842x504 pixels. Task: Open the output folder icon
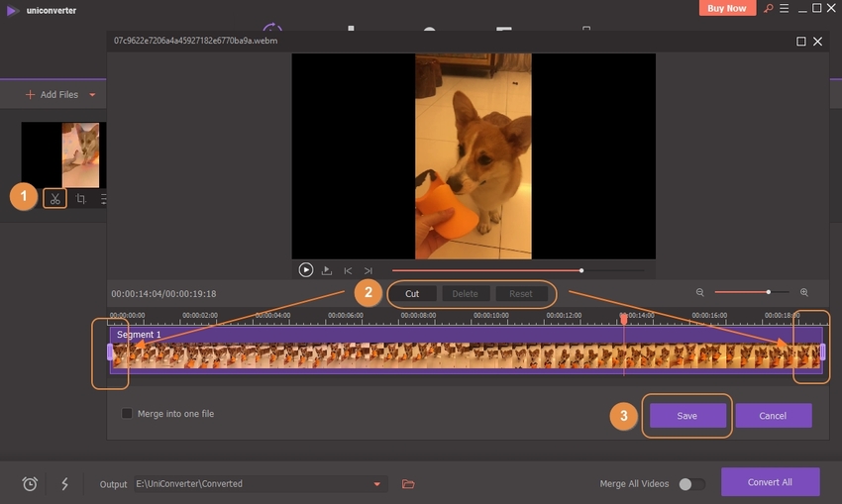pos(407,484)
